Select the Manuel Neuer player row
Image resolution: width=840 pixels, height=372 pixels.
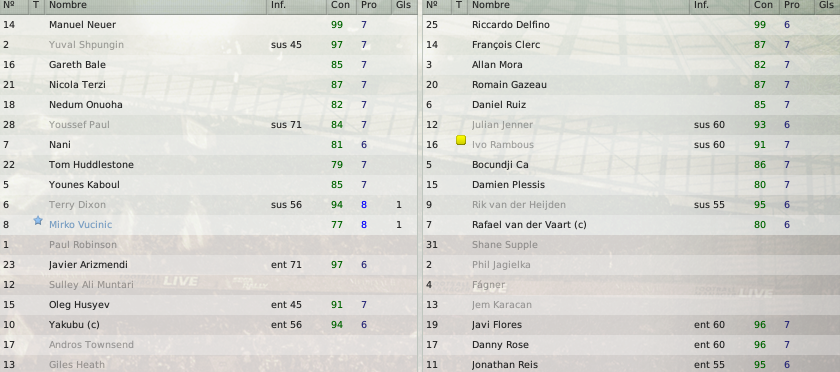coord(208,25)
